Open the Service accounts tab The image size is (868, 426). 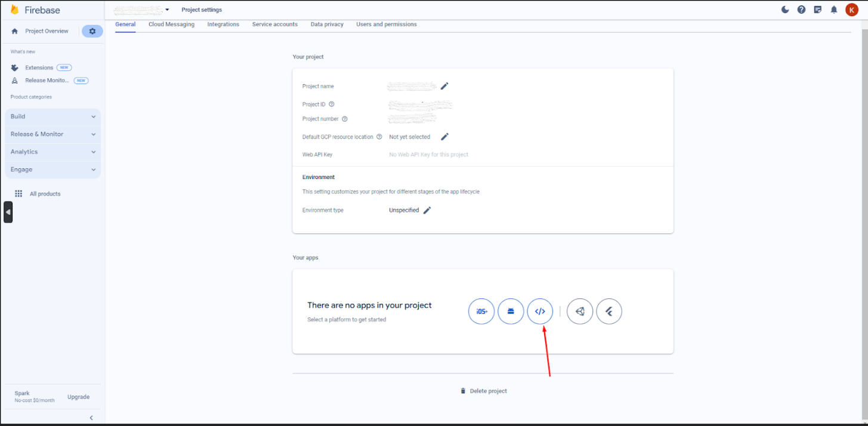(274, 24)
